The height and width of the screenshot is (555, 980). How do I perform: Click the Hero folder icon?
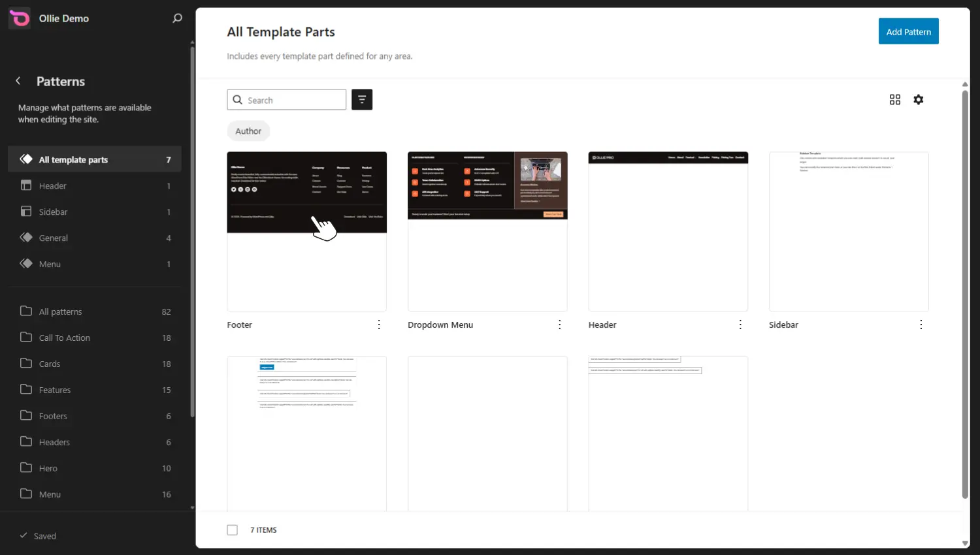click(26, 468)
